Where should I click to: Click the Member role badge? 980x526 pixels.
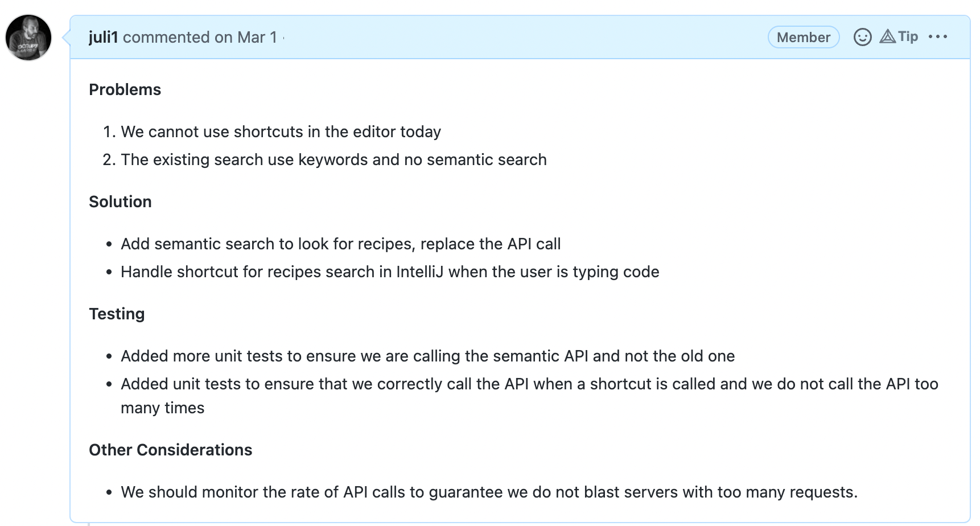click(x=803, y=37)
